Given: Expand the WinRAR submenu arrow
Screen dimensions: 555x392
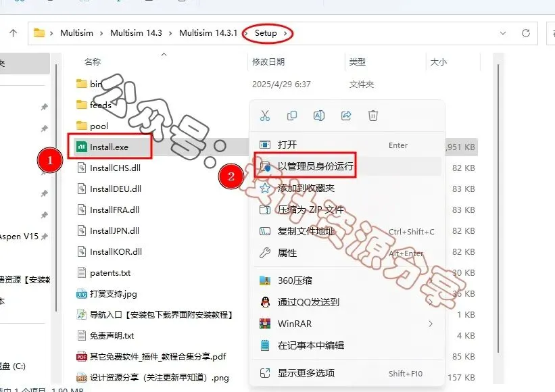Looking at the screenshot, I should click(x=431, y=324).
